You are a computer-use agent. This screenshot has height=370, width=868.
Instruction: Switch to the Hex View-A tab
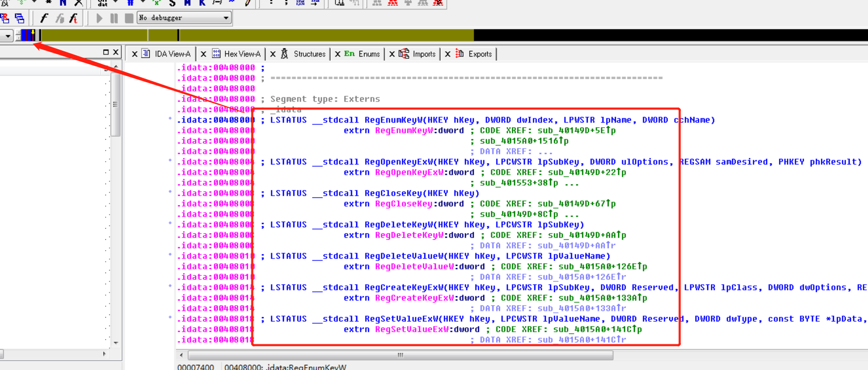242,54
